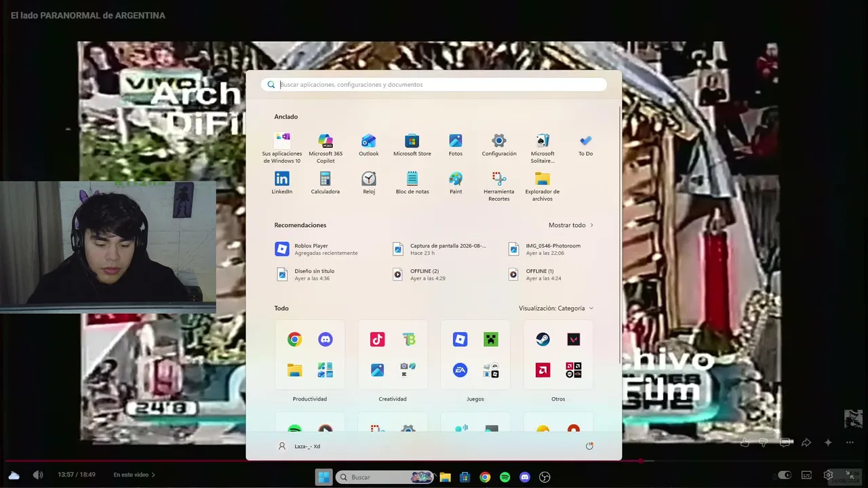
Task: Open Bloc de notas
Action: pos(412,183)
